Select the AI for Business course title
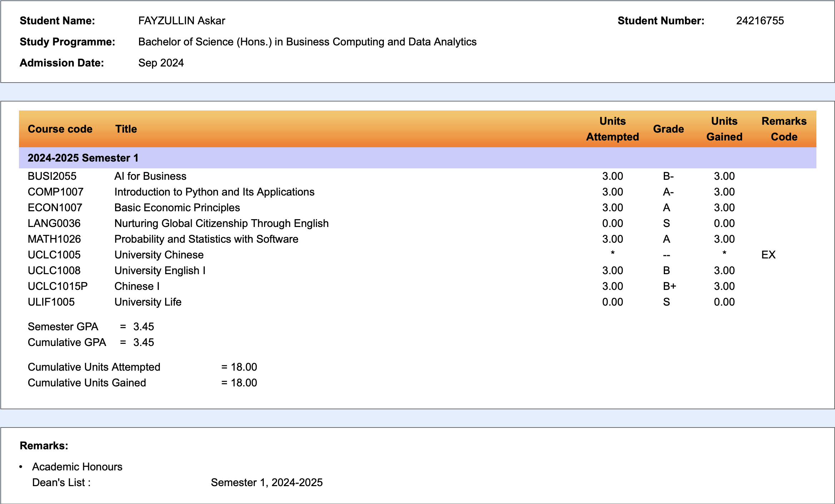Viewport: 835px width, 504px height. [x=150, y=176]
